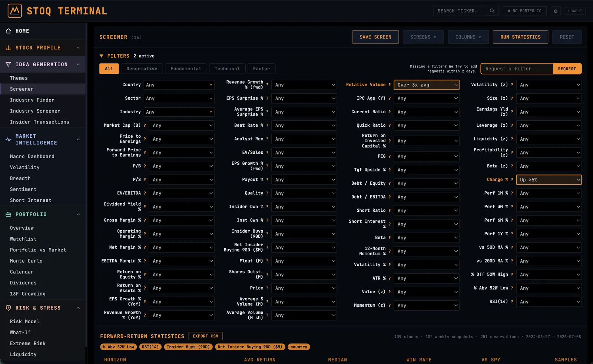Click the Portfolio briefcase icon

9,214
